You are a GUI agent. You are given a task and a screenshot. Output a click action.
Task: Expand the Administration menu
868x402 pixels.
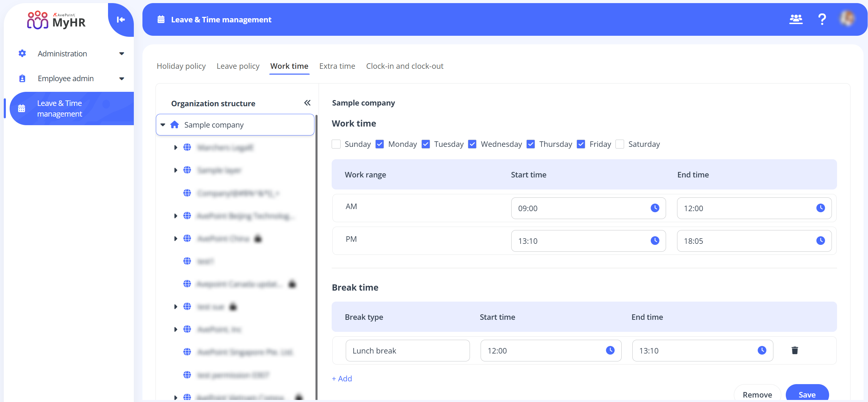point(122,54)
